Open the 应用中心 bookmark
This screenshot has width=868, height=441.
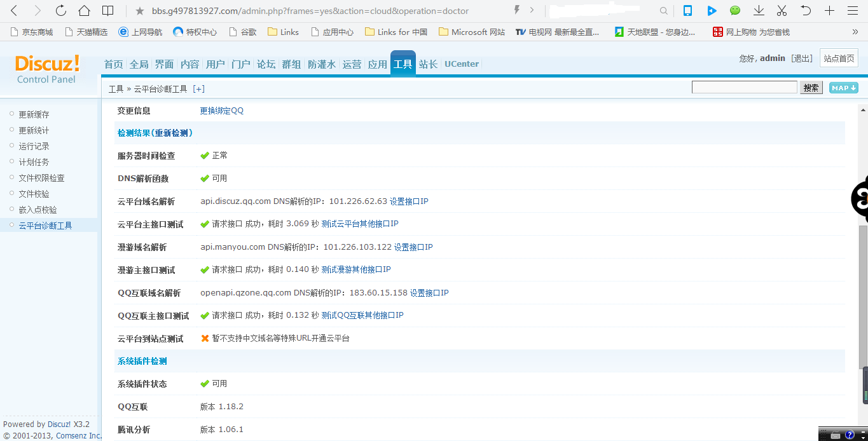coord(332,32)
